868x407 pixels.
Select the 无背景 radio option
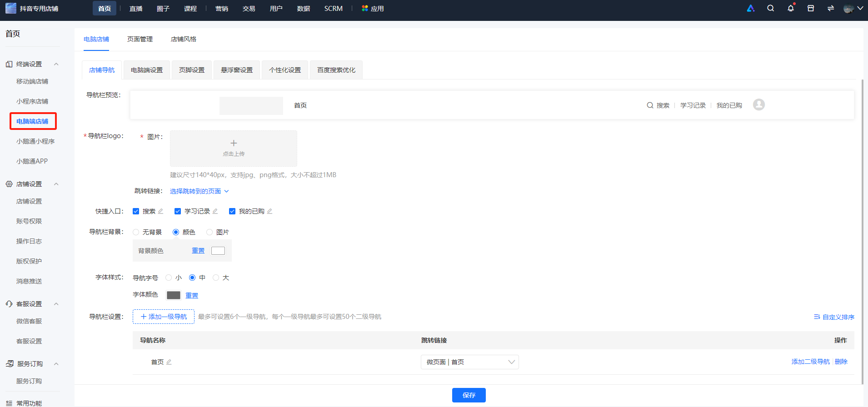point(136,232)
